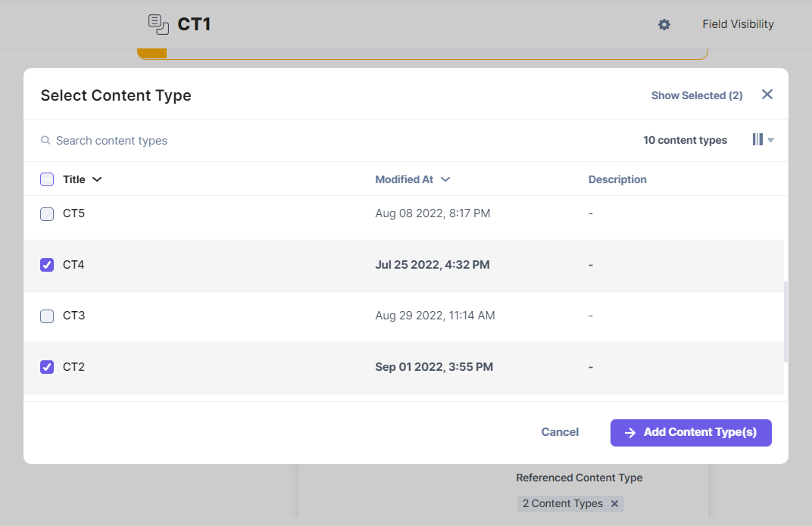Select the CT4 row title
Viewport: 812px width, 526px height.
73,265
